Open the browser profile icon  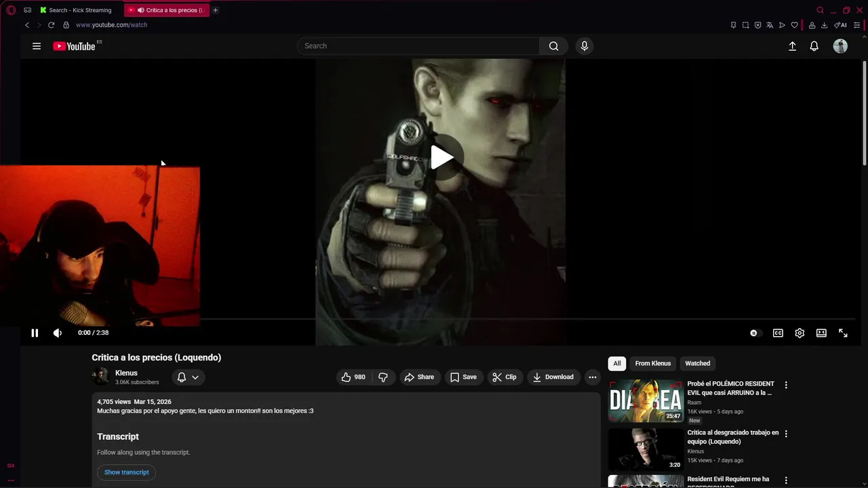812,25
